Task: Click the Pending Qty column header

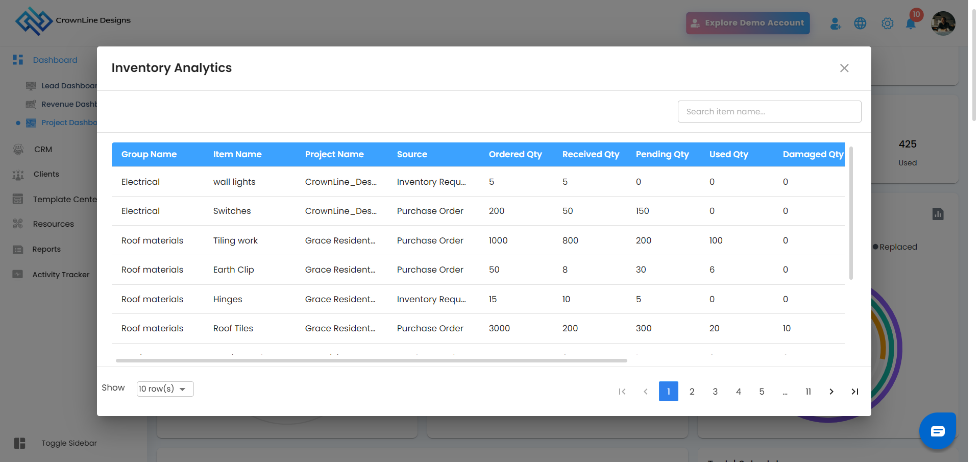Action: click(663, 154)
